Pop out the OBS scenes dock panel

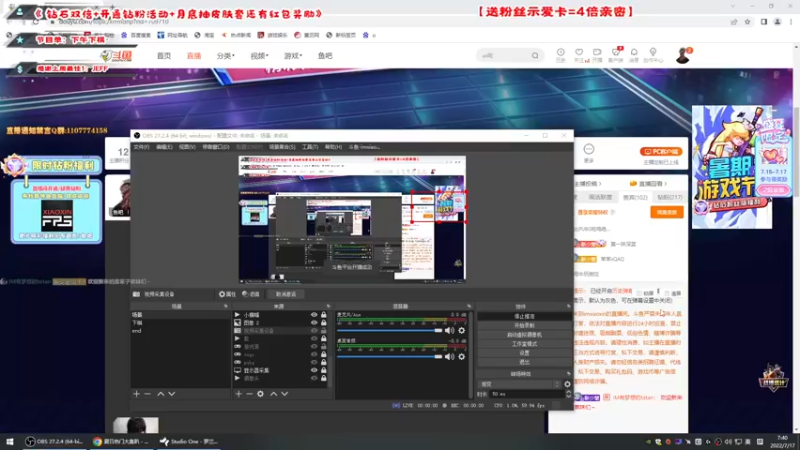226,306
